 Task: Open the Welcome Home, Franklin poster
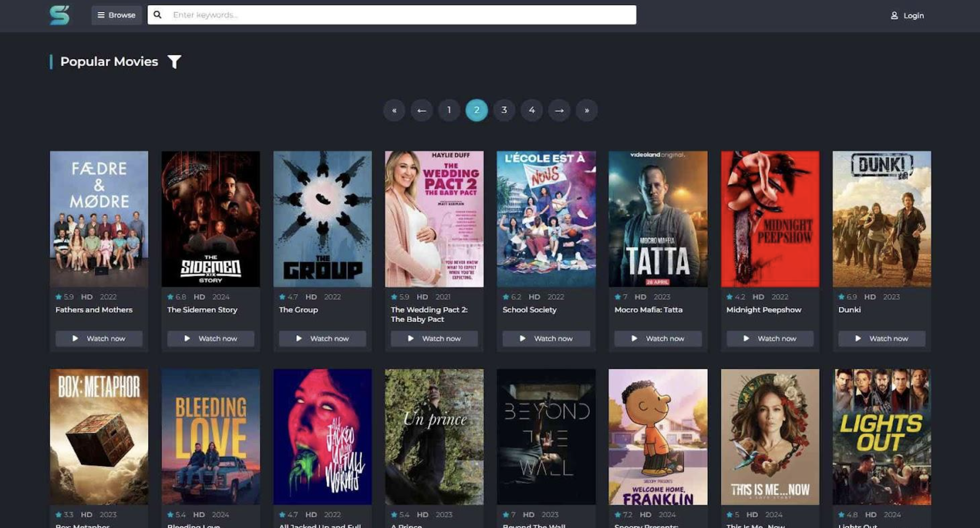(x=658, y=437)
